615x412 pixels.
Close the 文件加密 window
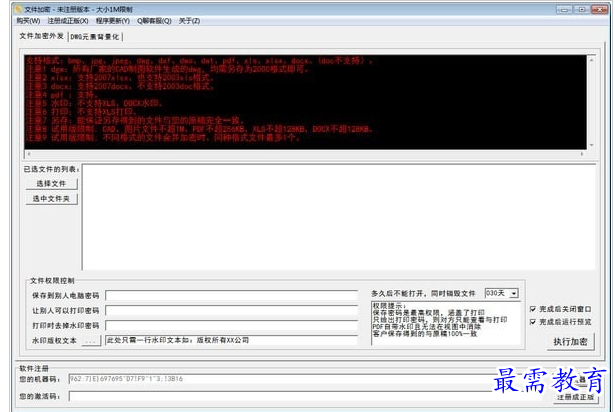pyautogui.click(x=600, y=9)
